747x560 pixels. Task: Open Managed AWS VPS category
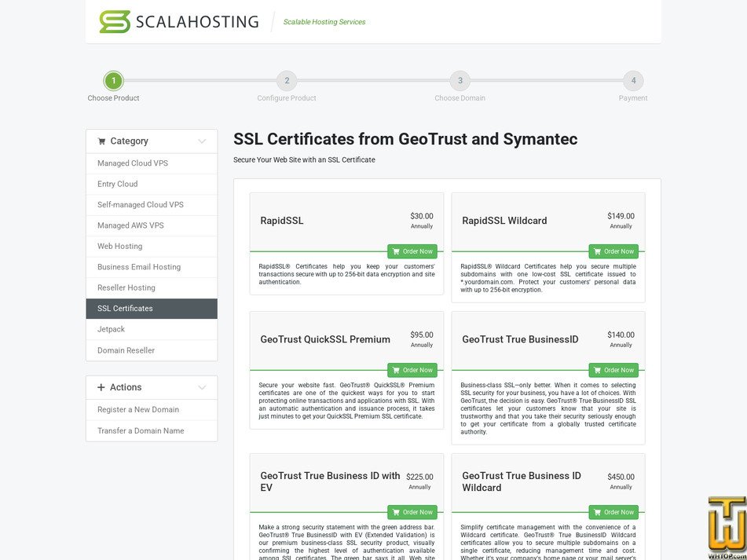[x=152, y=225]
